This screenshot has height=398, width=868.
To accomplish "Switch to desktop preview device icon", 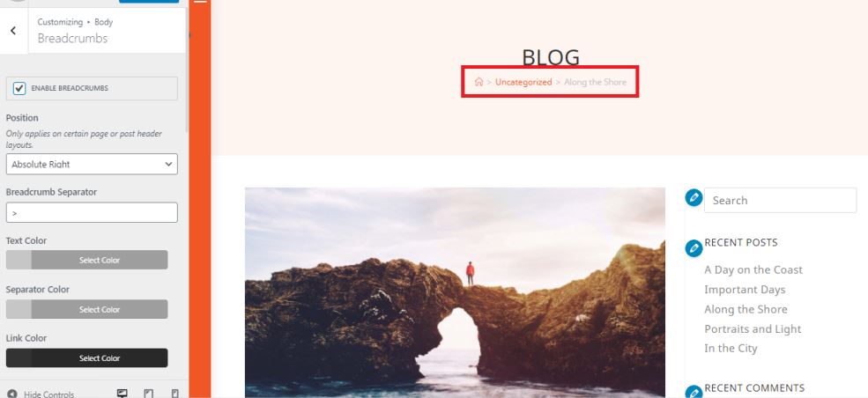I will (122, 394).
